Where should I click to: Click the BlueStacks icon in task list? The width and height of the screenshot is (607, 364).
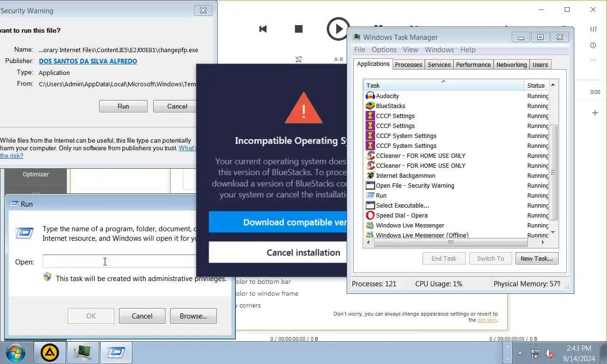click(370, 106)
